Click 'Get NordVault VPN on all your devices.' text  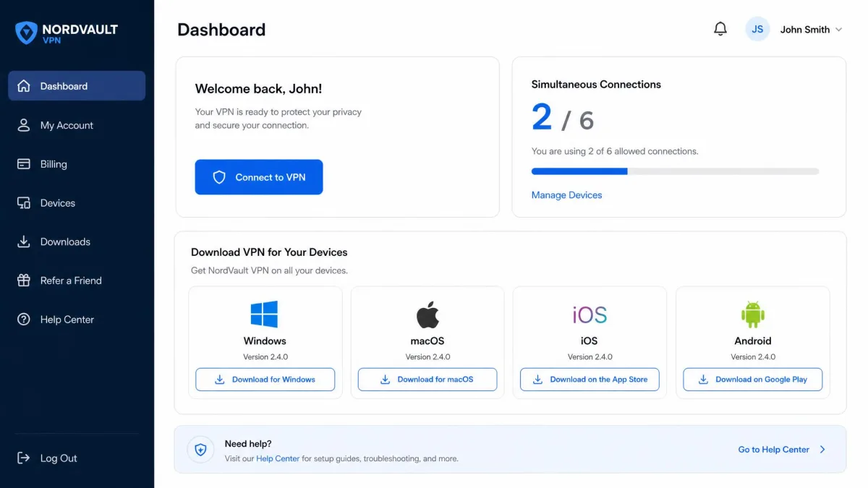[269, 270]
